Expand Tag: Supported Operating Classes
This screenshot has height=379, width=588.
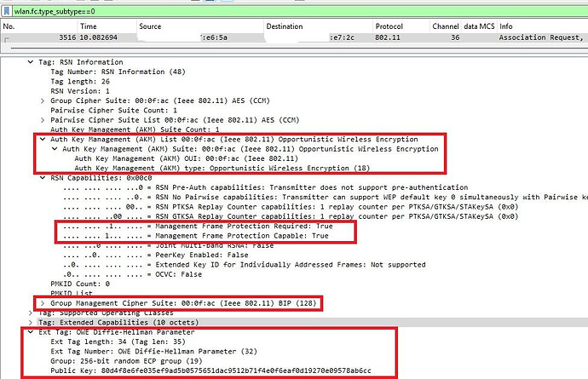pyautogui.click(x=31, y=313)
